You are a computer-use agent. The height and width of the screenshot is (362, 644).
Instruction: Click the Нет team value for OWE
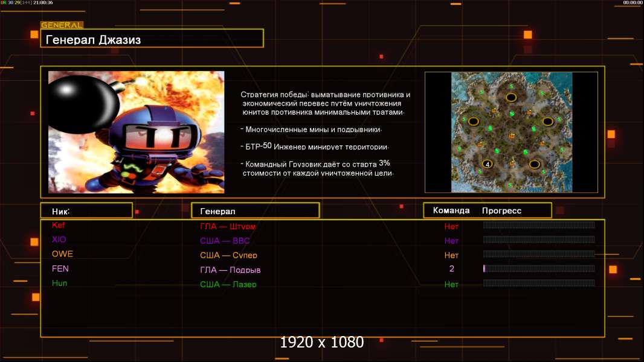click(451, 255)
